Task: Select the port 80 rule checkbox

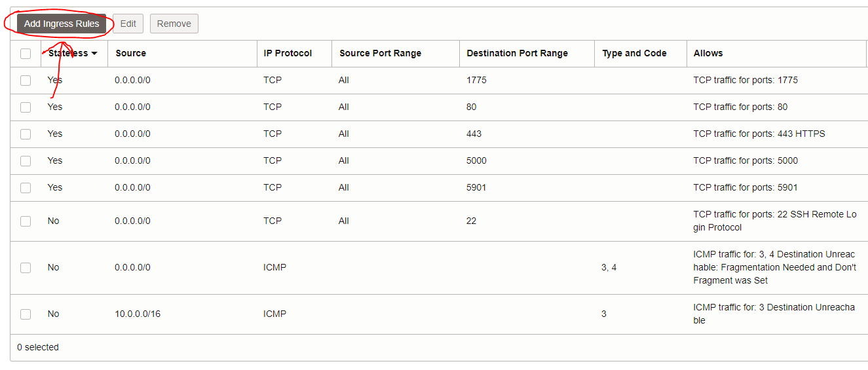Action: point(26,107)
